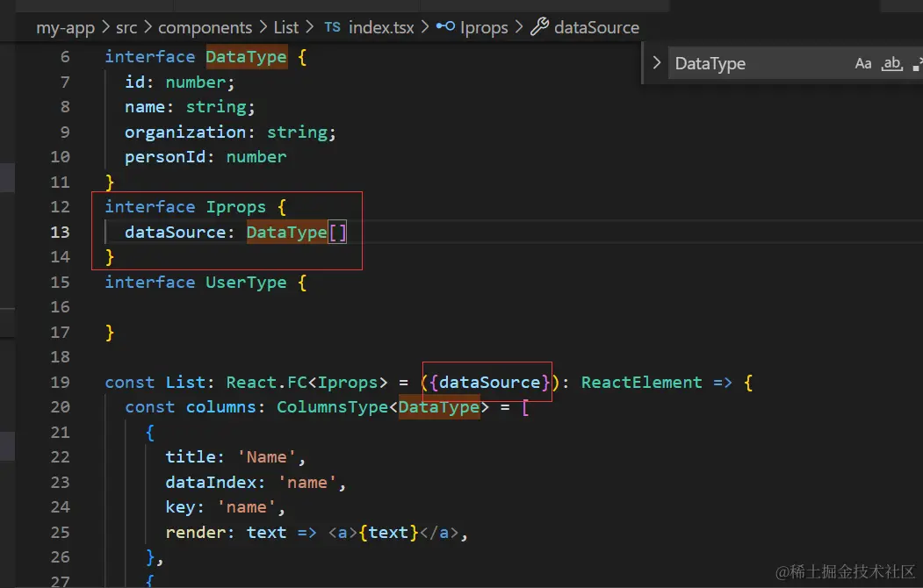Click '{text}' JSX expression on line 25
This screenshot has height=588, width=923.
click(388, 533)
